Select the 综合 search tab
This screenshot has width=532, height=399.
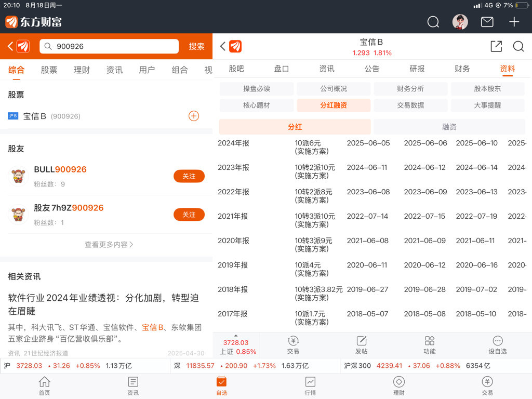pyautogui.click(x=16, y=70)
